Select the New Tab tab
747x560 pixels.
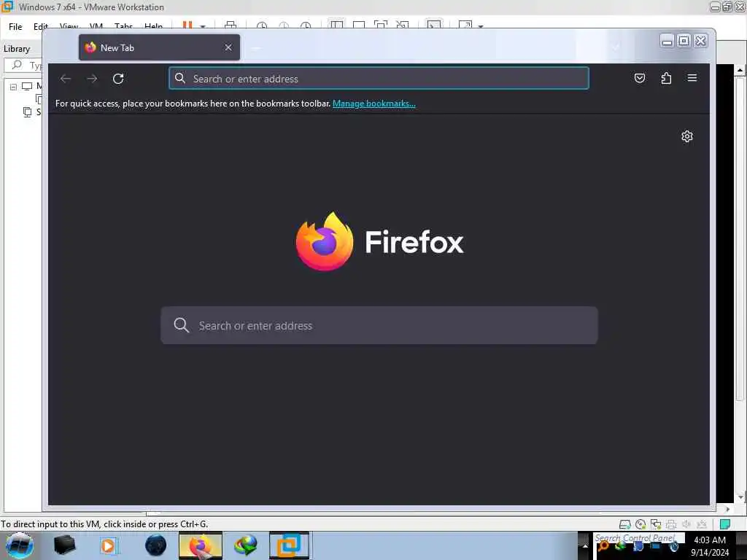tap(159, 47)
